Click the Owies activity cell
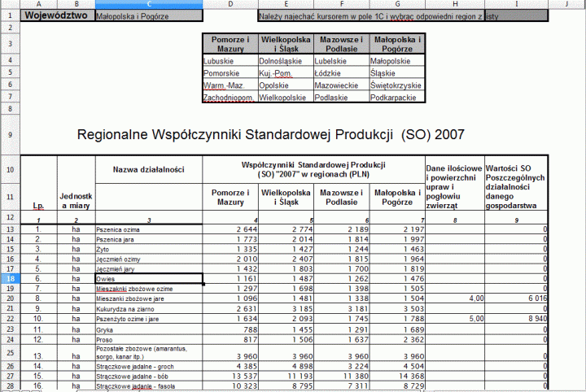586x392 pixels. [147, 278]
